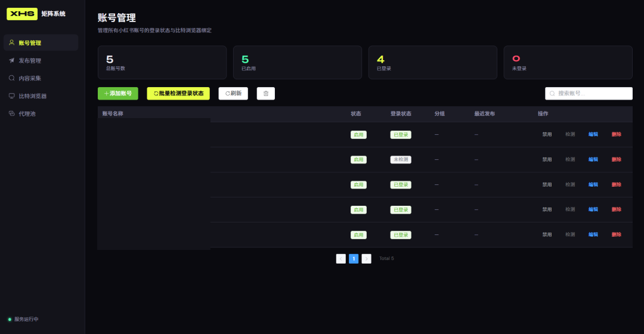644x334 pixels.
Task: Open 发布管理 in the sidebar
Action: click(41, 60)
